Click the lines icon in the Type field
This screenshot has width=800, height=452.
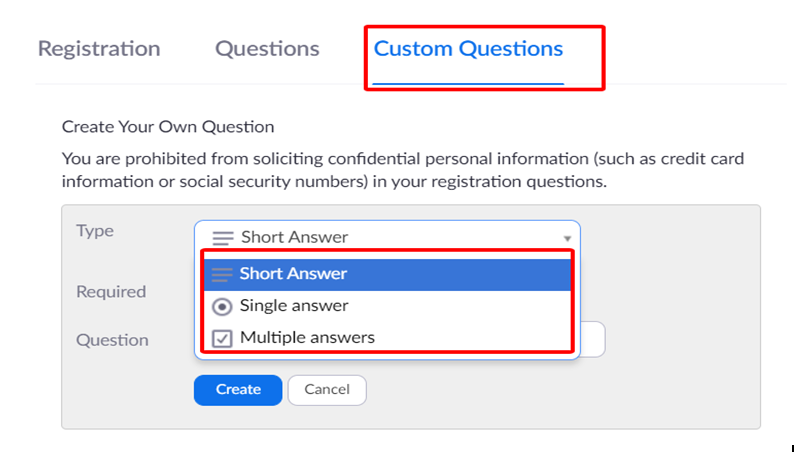(x=222, y=238)
